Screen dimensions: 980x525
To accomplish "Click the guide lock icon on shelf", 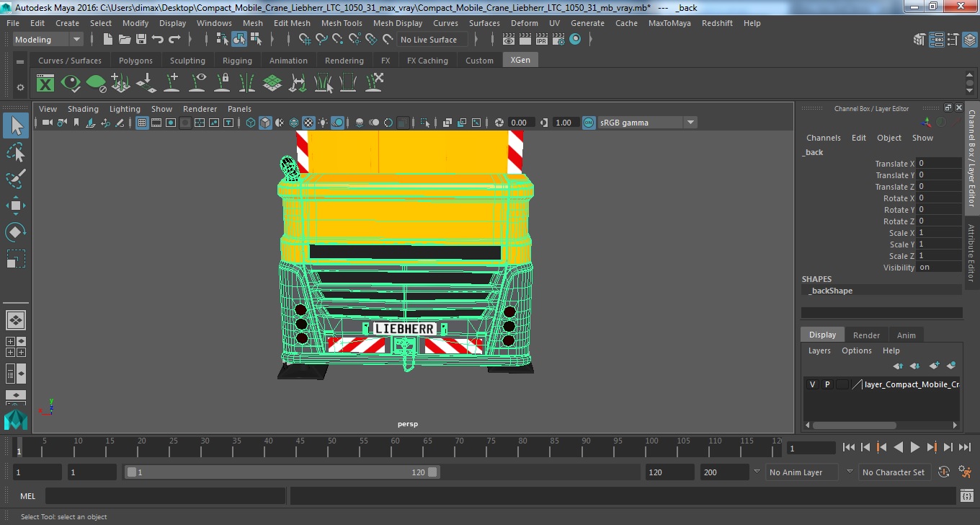I will (x=223, y=83).
